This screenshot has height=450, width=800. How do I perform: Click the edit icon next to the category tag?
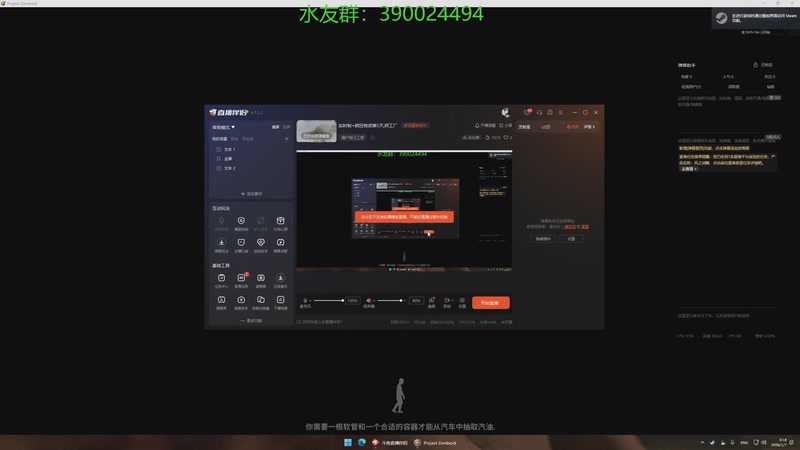[x=372, y=137]
